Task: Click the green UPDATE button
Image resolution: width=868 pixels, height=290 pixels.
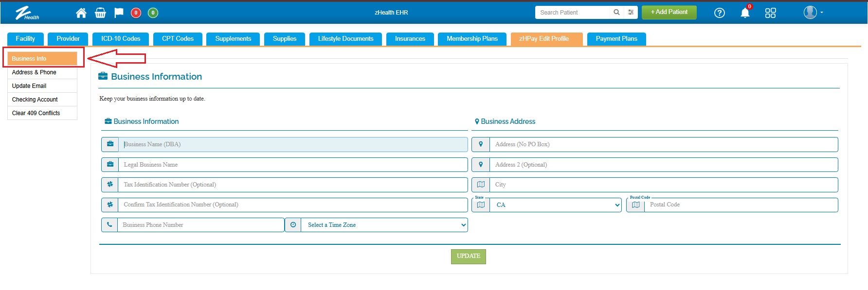Action: 468,256
